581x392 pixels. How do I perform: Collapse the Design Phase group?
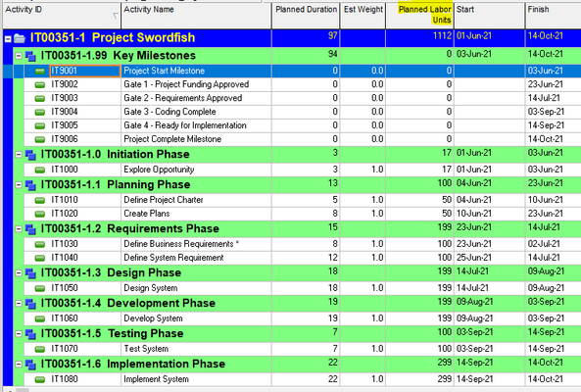tap(19, 273)
